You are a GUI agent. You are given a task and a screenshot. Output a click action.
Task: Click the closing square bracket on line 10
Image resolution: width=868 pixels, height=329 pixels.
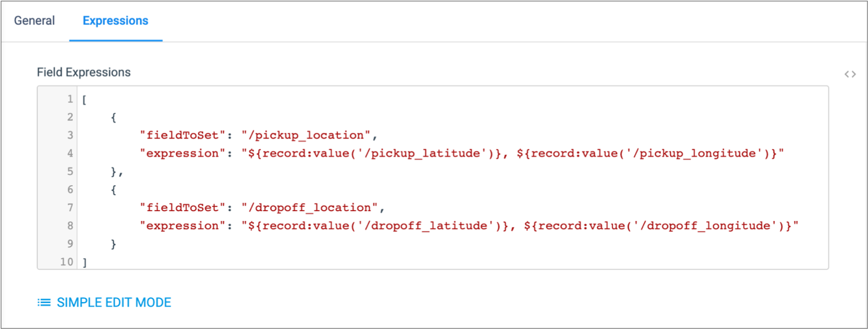coord(85,262)
